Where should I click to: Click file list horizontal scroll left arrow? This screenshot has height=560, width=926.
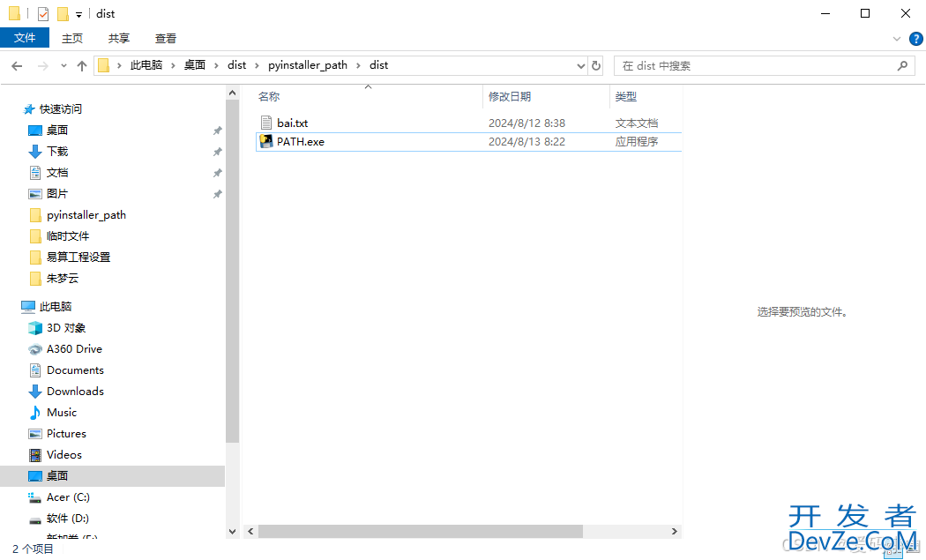251,532
